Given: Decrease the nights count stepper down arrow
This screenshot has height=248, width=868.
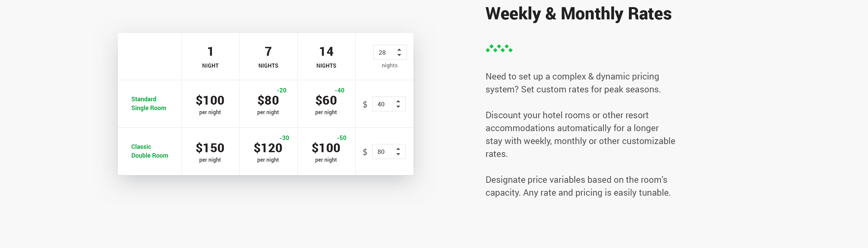Looking at the screenshot, I should [399, 55].
